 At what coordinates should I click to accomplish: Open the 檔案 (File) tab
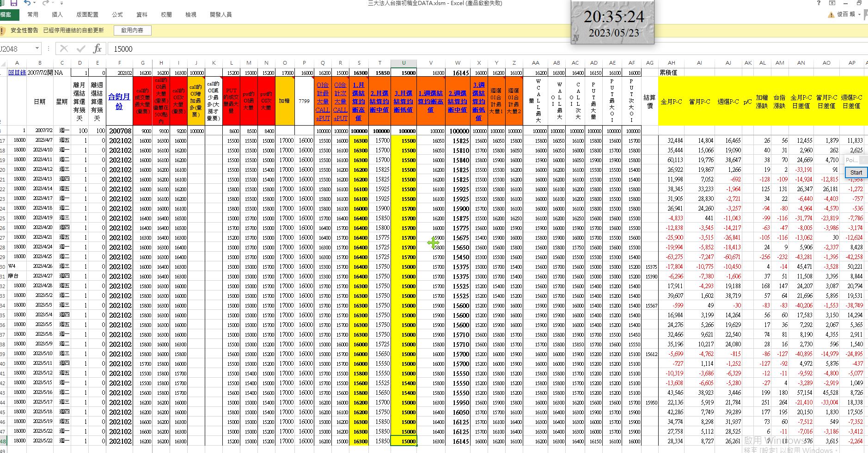(x=8, y=15)
